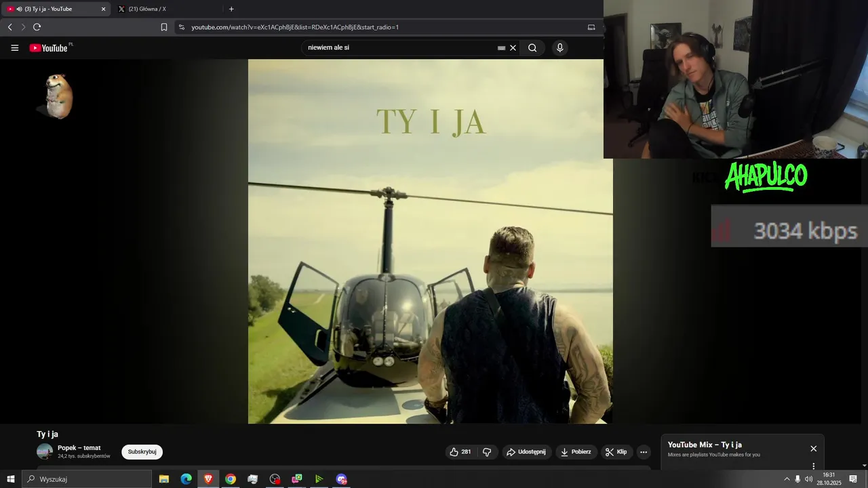Click the Wyszukaj taskbar search box

tap(87, 479)
